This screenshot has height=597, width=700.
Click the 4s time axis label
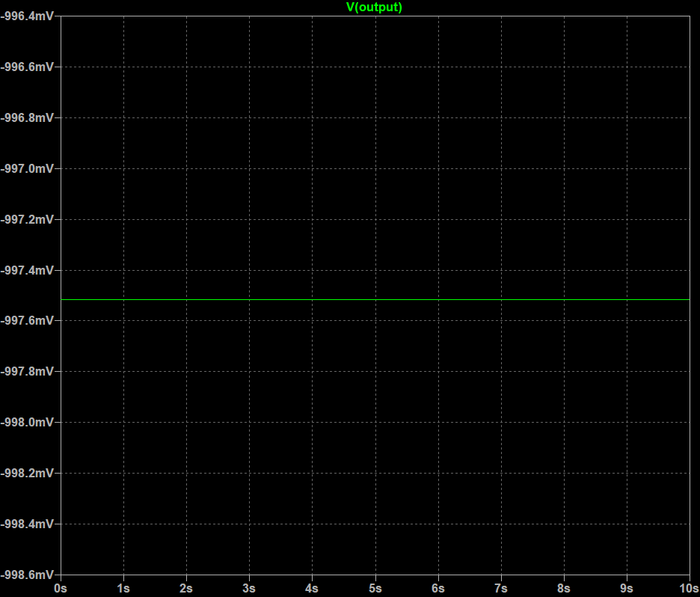312,587
